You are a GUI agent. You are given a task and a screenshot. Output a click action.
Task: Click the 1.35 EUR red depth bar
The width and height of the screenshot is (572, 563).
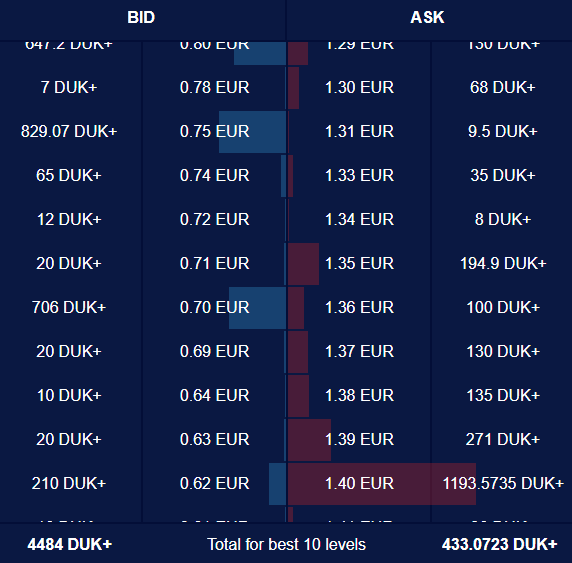point(303,264)
